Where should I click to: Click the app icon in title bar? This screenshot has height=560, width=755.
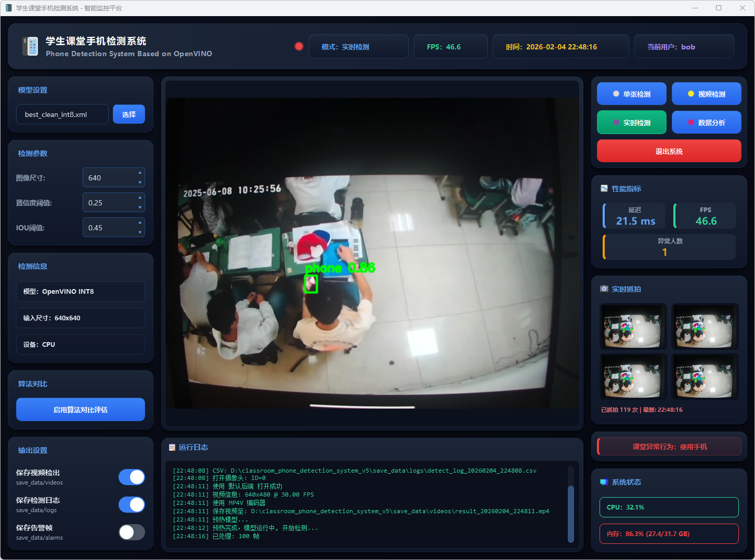[x=8, y=8]
